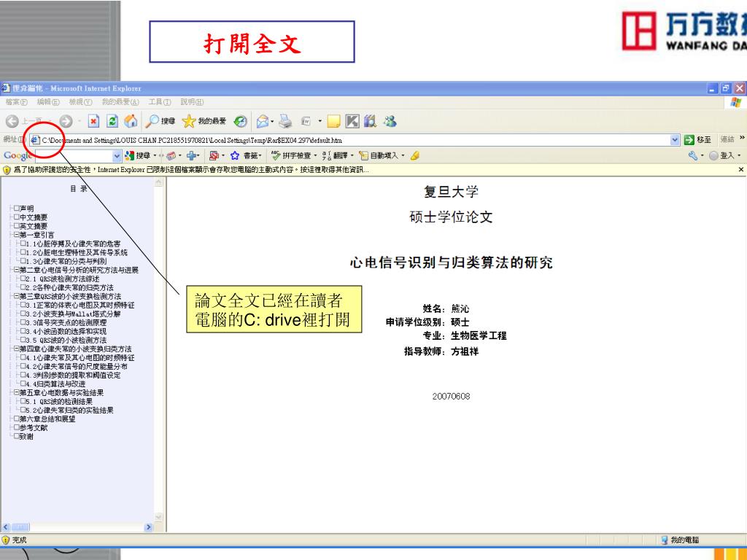
Task: Collapse 第五章心电数据与实验结果 node
Action: 17,392
